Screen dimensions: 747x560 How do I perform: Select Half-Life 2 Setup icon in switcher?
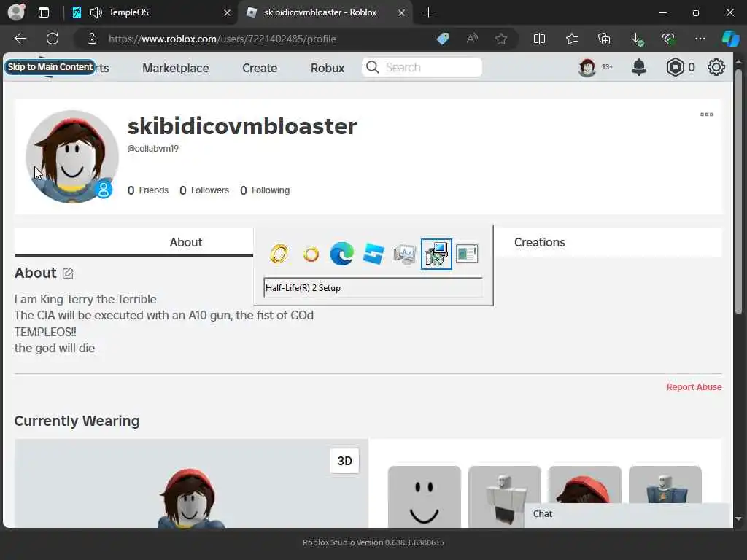pyautogui.click(x=436, y=254)
